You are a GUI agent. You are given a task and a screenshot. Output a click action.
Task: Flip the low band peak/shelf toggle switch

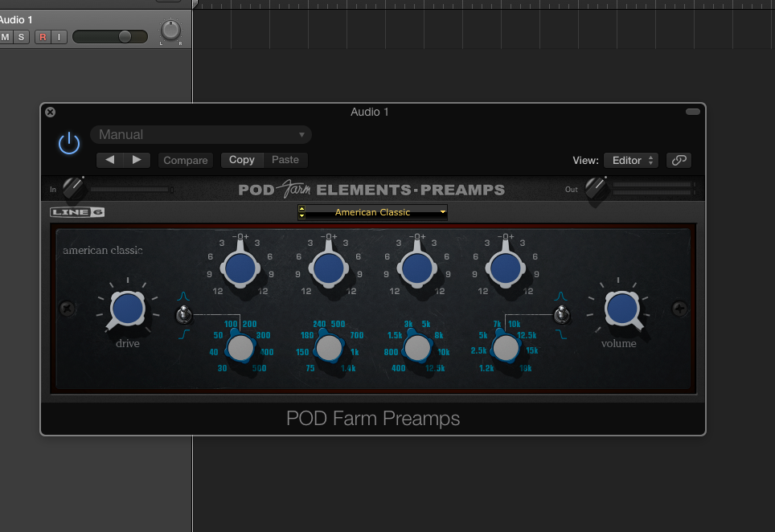coord(184,314)
